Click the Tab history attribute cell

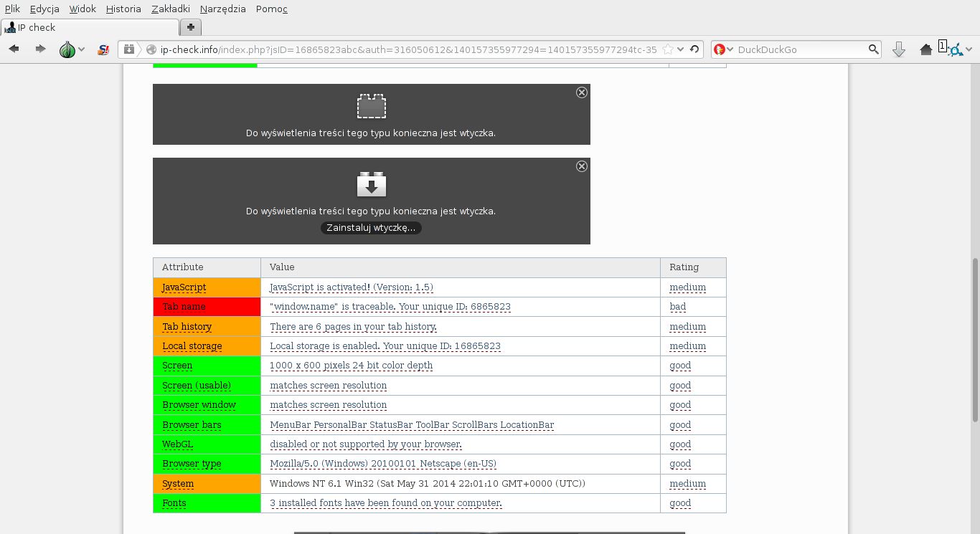pos(207,327)
